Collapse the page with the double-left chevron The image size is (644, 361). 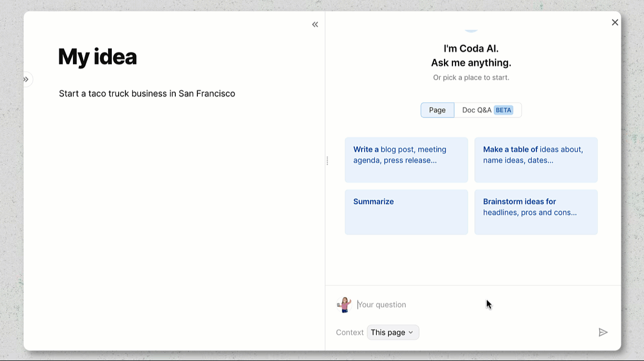[315, 24]
